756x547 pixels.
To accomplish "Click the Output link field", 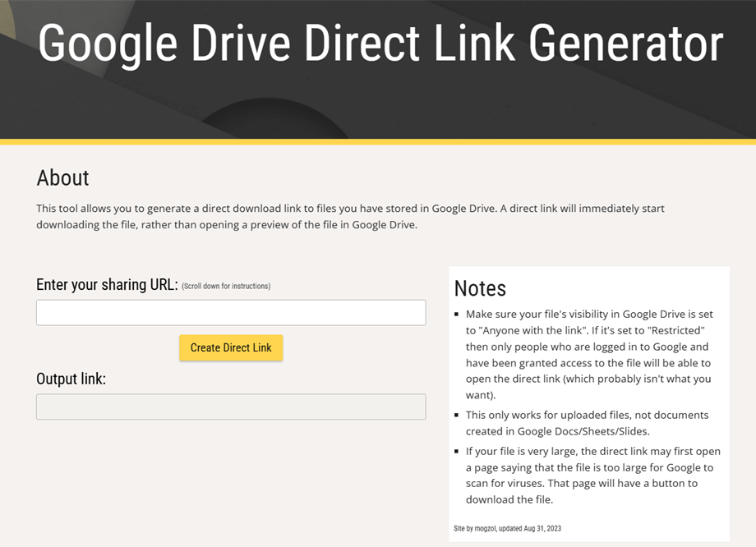I will click(x=231, y=407).
